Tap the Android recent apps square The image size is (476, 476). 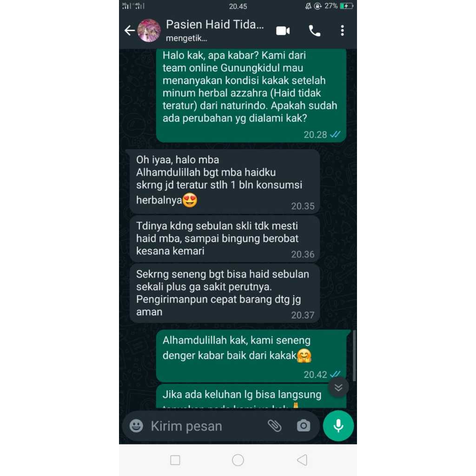click(175, 460)
